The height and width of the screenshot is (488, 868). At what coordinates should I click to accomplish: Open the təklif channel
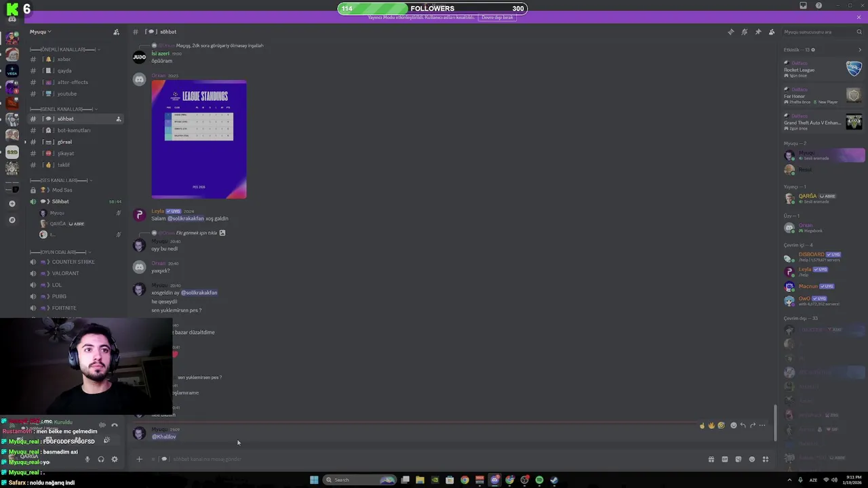[75, 165]
